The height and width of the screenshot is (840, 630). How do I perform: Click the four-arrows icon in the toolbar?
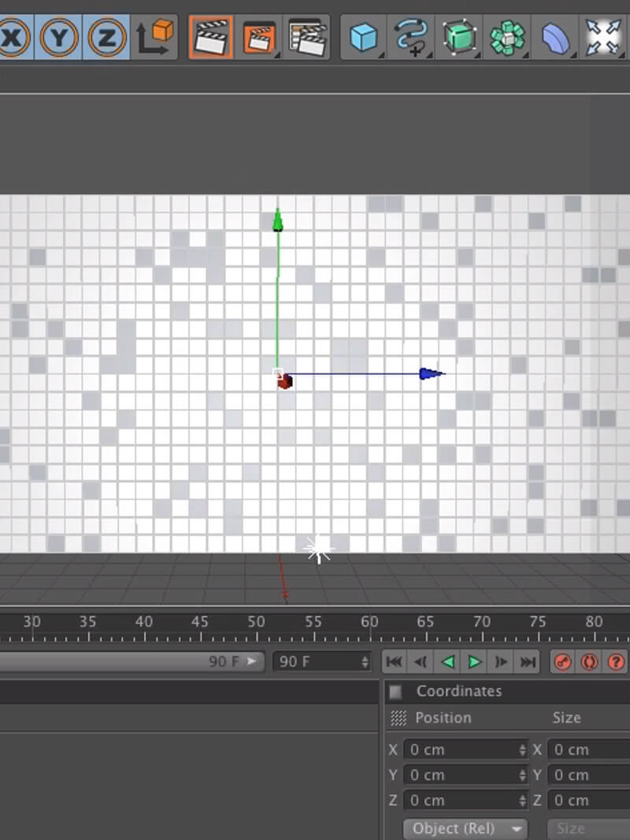pos(602,37)
